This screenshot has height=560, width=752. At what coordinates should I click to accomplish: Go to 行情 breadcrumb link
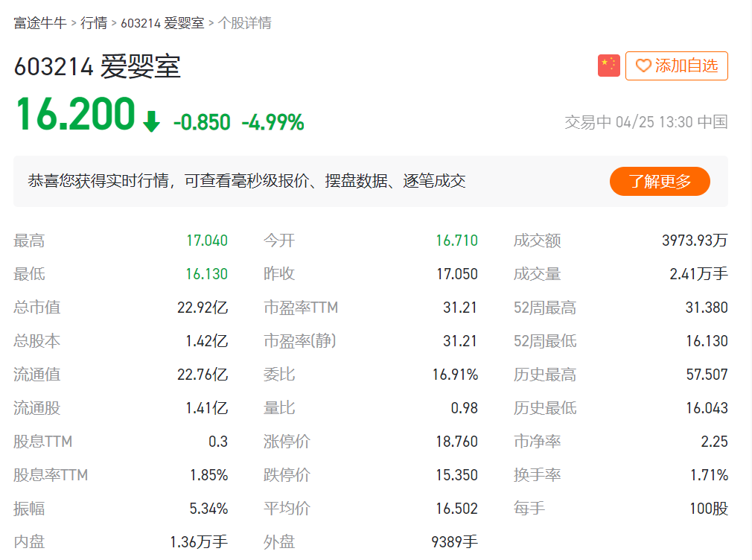[x=94, y=23]
